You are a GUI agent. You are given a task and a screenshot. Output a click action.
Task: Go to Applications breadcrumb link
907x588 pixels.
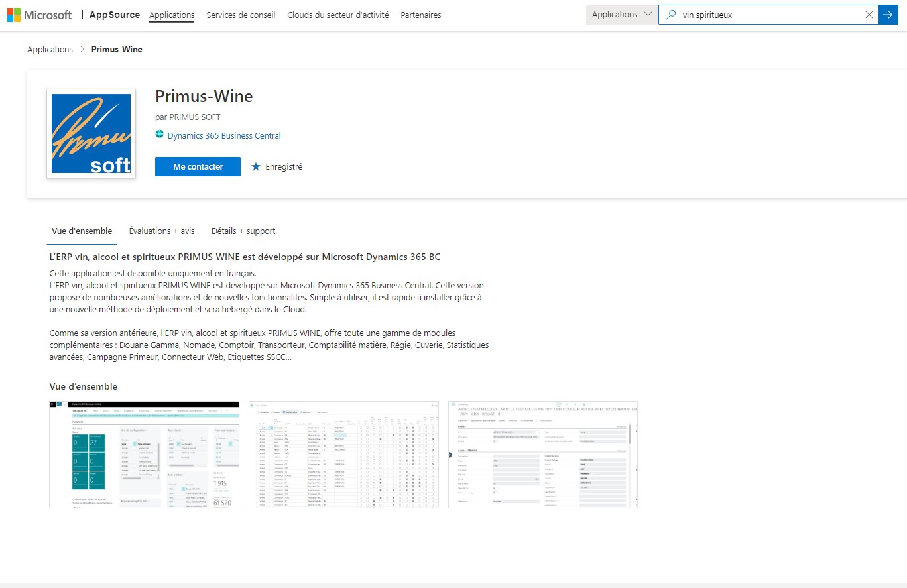(50, 49)
